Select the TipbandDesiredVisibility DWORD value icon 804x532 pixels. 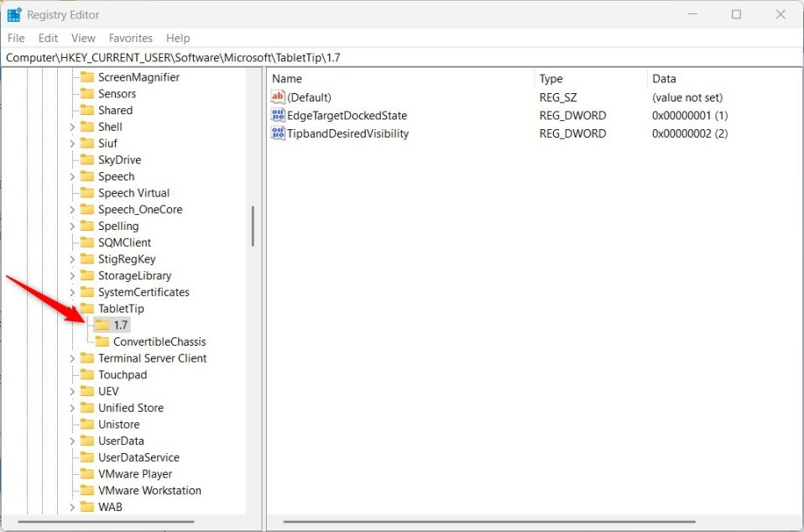(278, 133)
